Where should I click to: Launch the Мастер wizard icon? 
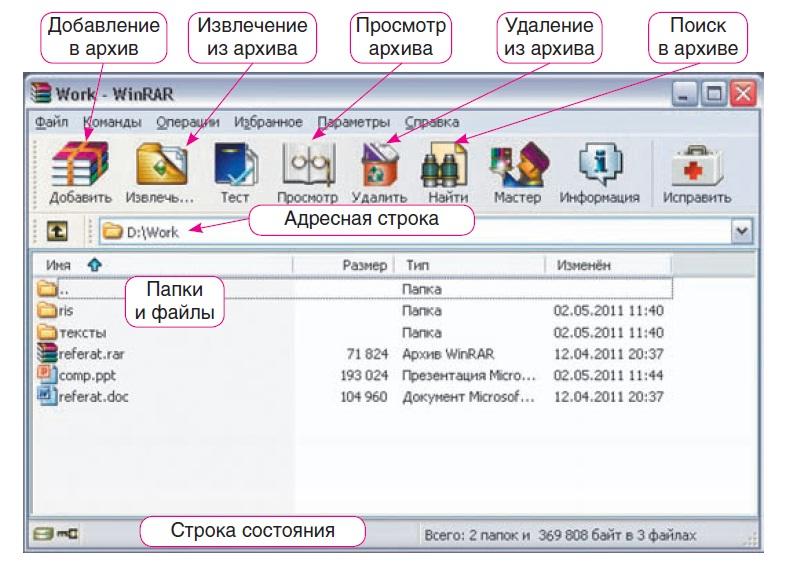click(519, 165)
